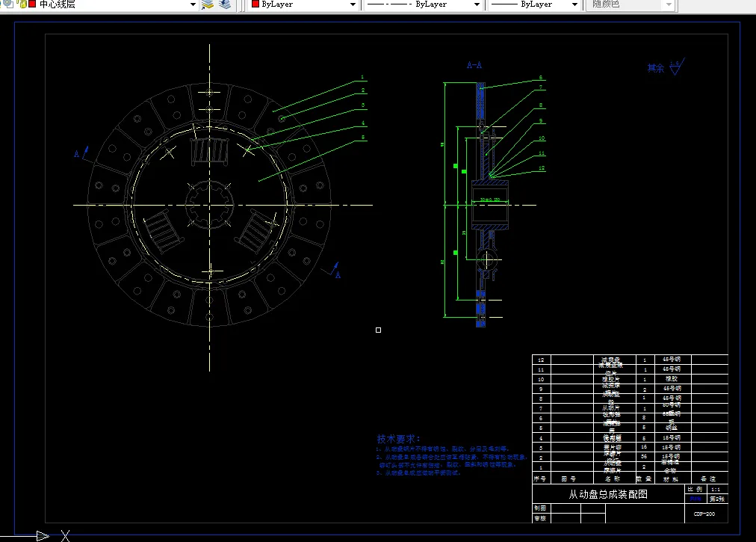The height and width of the screenshot is (542, 756).
Task: Click the red ByLayer color swatch
Action: click(255, 4)
